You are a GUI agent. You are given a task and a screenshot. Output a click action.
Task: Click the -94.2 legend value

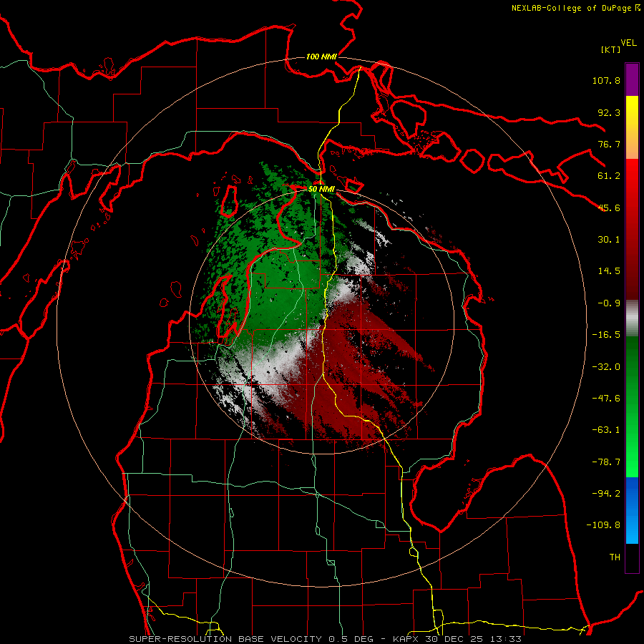tap(606, 494)
